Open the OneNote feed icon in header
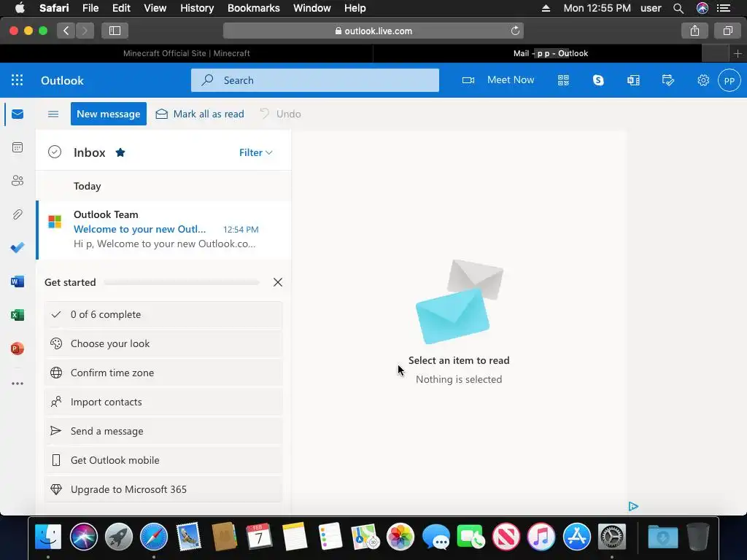The width and height of the screenshot is (747, 560). tap(633, 80)
